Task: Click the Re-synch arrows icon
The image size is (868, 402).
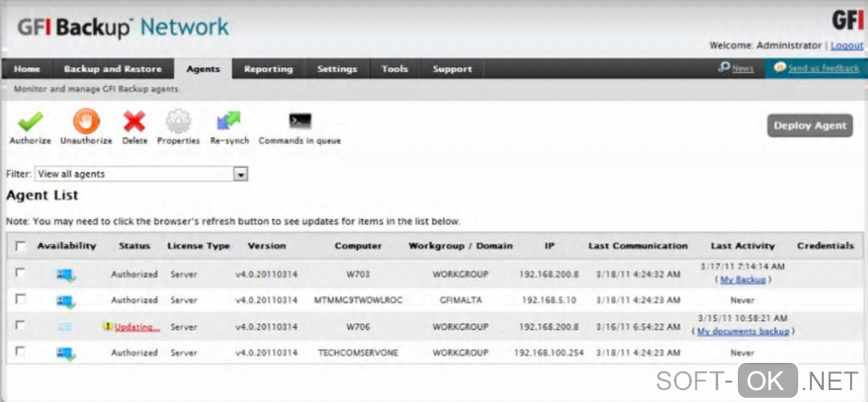Action: 229,121
